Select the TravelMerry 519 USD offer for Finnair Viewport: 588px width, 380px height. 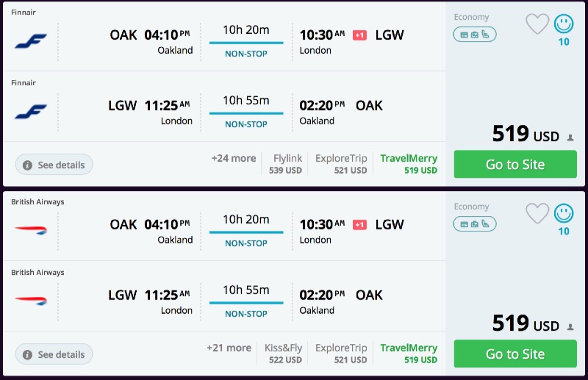tap(409, 164)
